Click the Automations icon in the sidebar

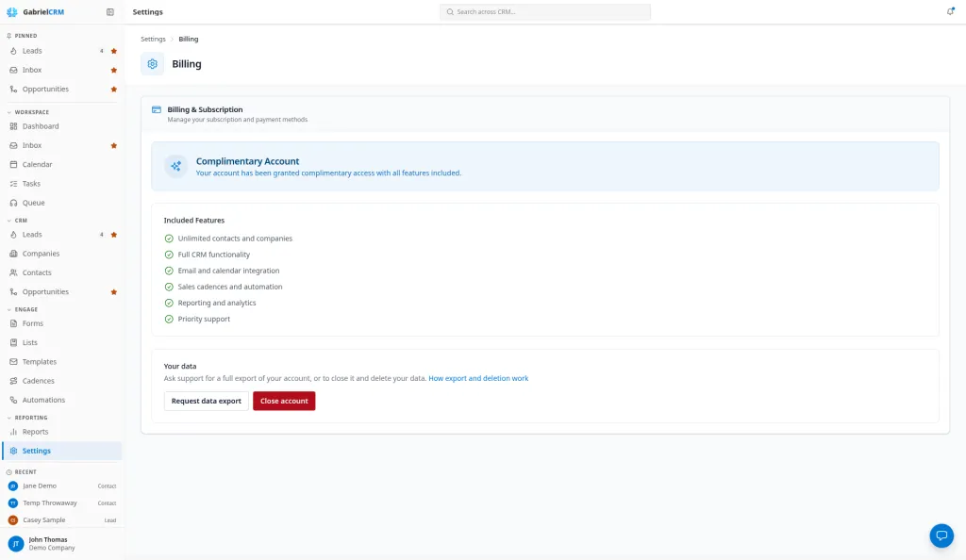point(13,400)
